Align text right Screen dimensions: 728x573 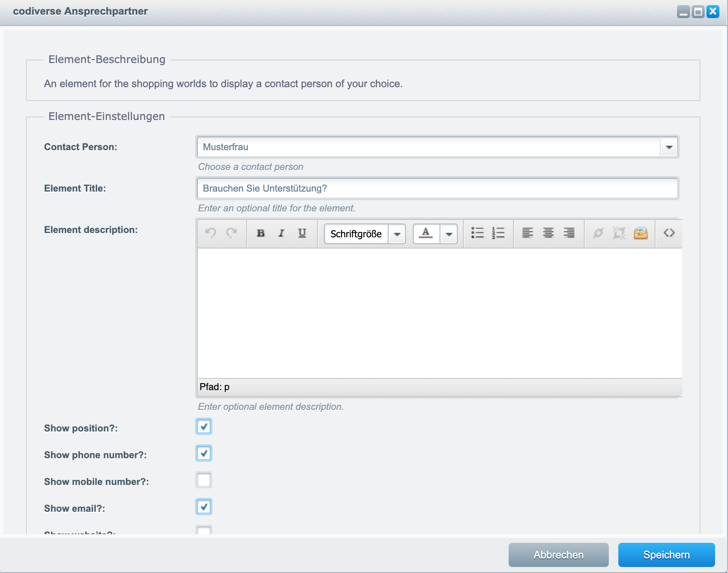pyautogui.click(x=569, y=233)
